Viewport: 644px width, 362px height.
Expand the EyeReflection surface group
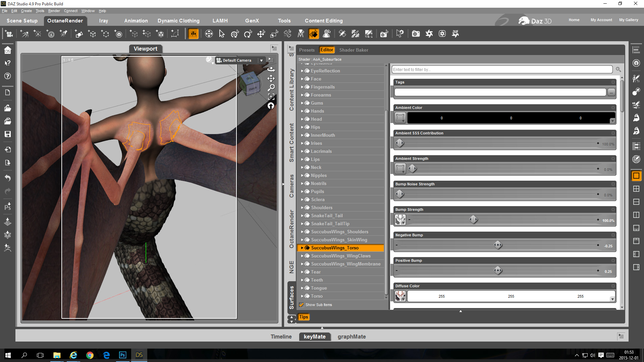pyautogui.click(x=302, y=71)
